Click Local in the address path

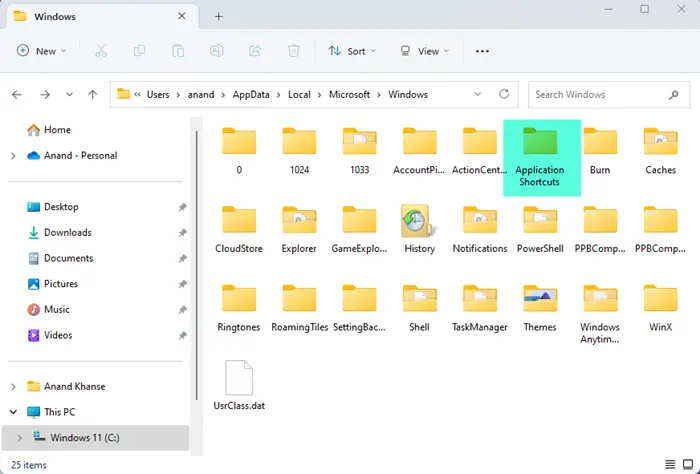tap(299, 95)
